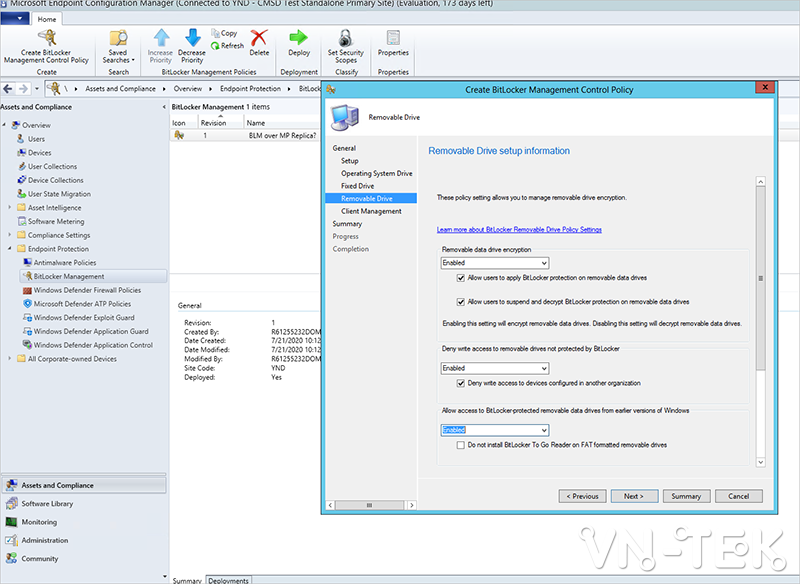Switch to the Deployments tab
Viewport: 800px width, 584px height.
tap(228, 579)
